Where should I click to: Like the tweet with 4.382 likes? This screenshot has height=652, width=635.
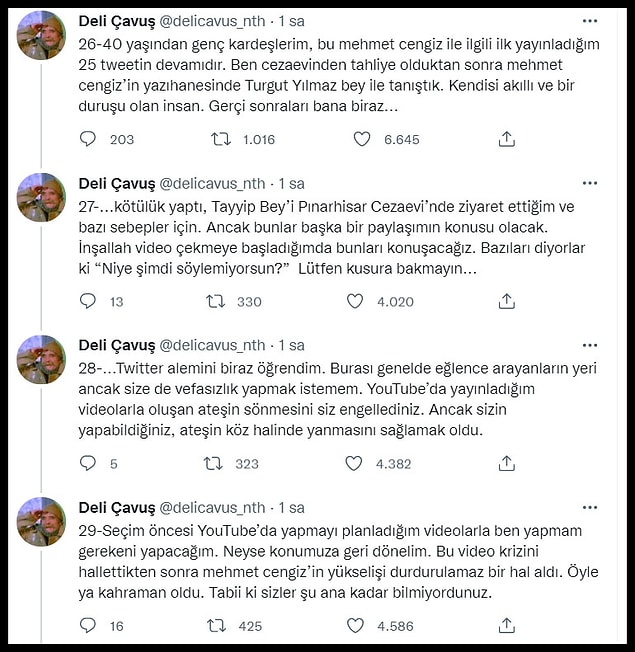click(x=354, y=463)
